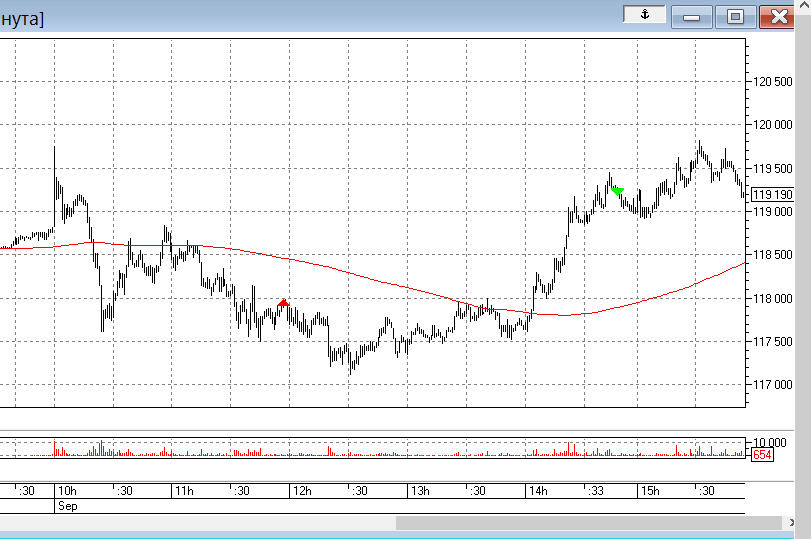Click the 15h time axis label
Viewport: 811px width, 539px height.
point(650,491)
